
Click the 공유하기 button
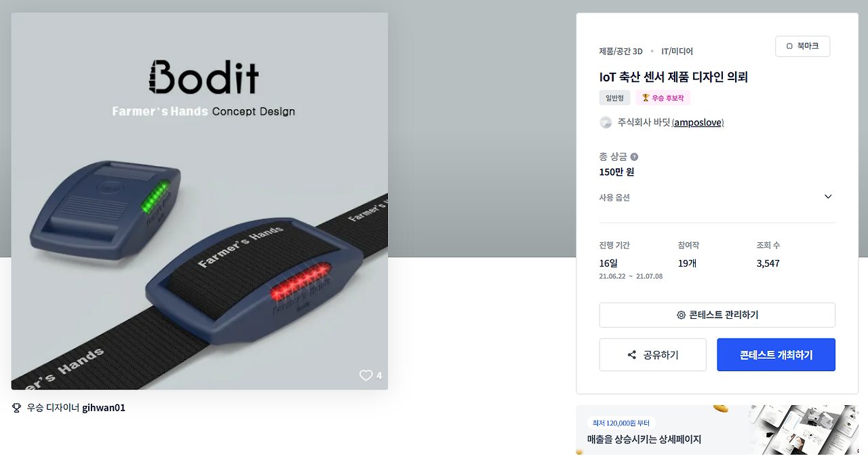tap(652, 355)
